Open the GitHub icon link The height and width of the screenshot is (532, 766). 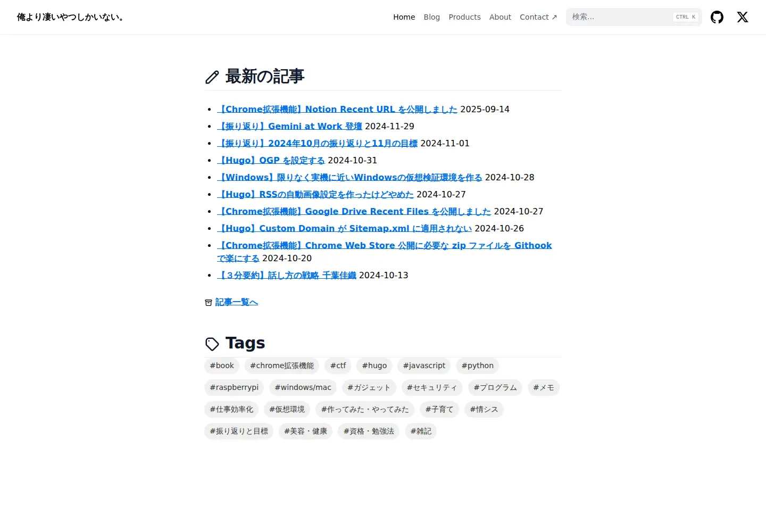[717, 17]
